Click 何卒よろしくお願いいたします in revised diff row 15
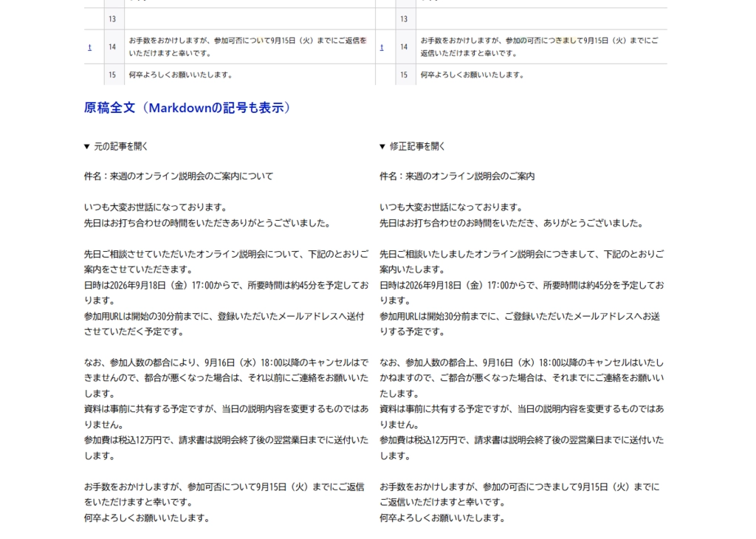This screenshot has width=756, height=539. (472, 75)
